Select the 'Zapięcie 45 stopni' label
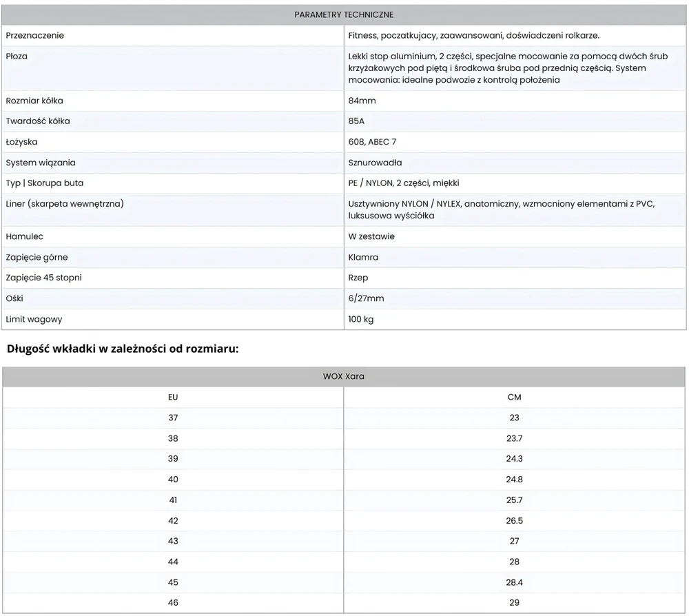Viewport: 689px width, 616px height. pyautogui.click(x=43, y=278)
